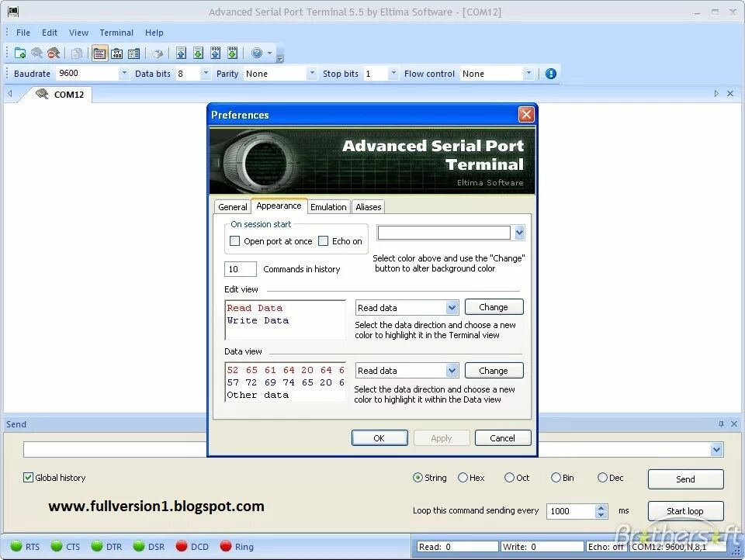Open the Flow control dropdown
This screenshot has height=560, width=745.
[528, 74]
